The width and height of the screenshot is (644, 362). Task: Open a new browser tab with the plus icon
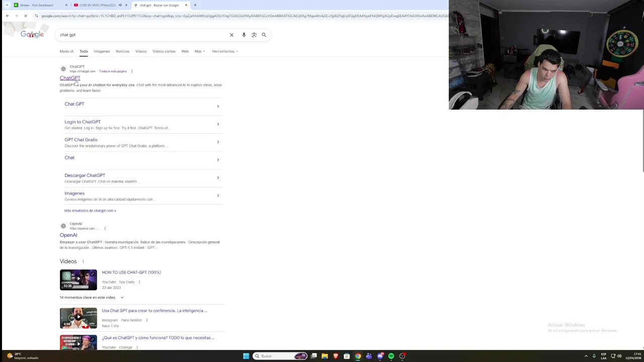click(195, 5)
